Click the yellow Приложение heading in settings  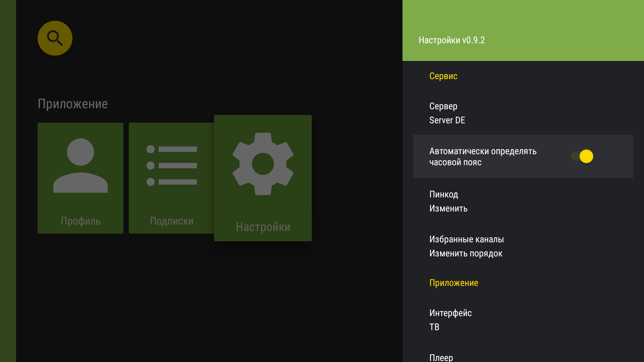(454, 283)
